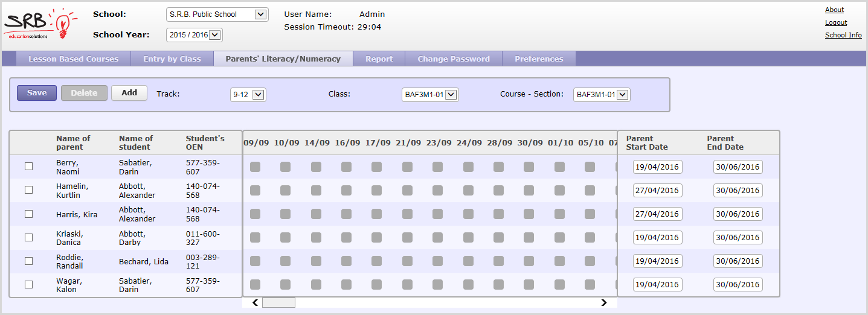Click the Logout link
This screenshot has height=315, width=868.
[x=835, y=22]
